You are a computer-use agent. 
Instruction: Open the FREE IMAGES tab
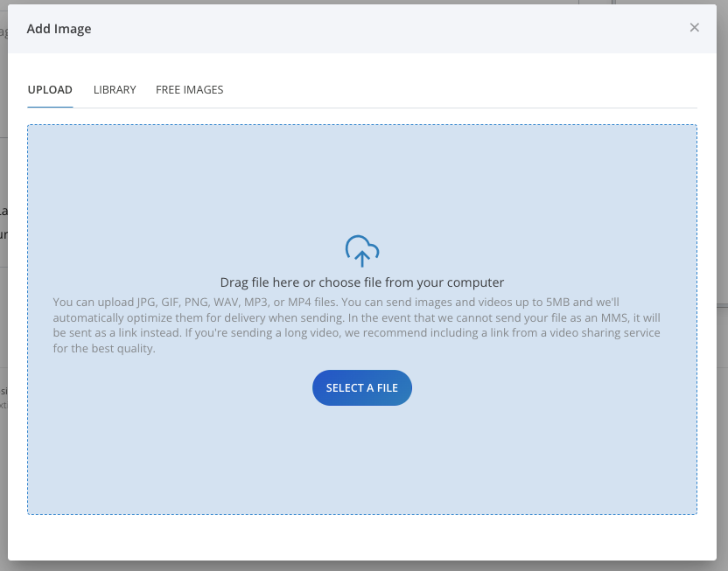[189, 89]
